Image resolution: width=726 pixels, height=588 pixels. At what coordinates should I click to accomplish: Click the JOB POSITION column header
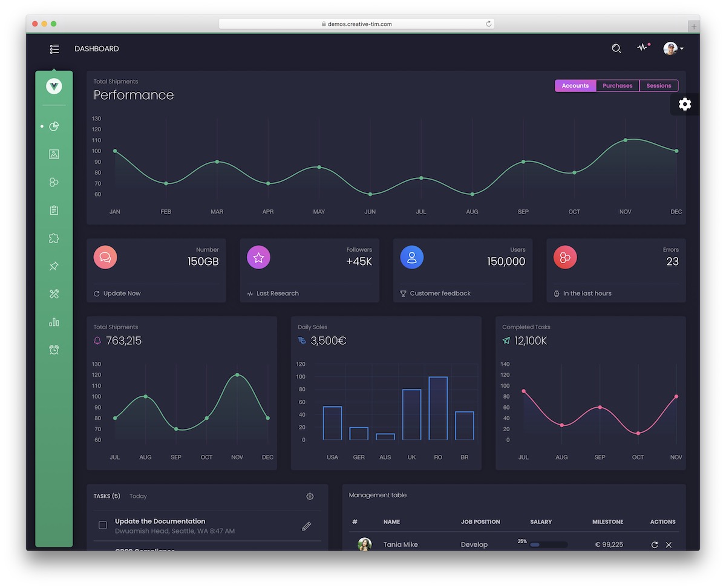tap(480, 522)
